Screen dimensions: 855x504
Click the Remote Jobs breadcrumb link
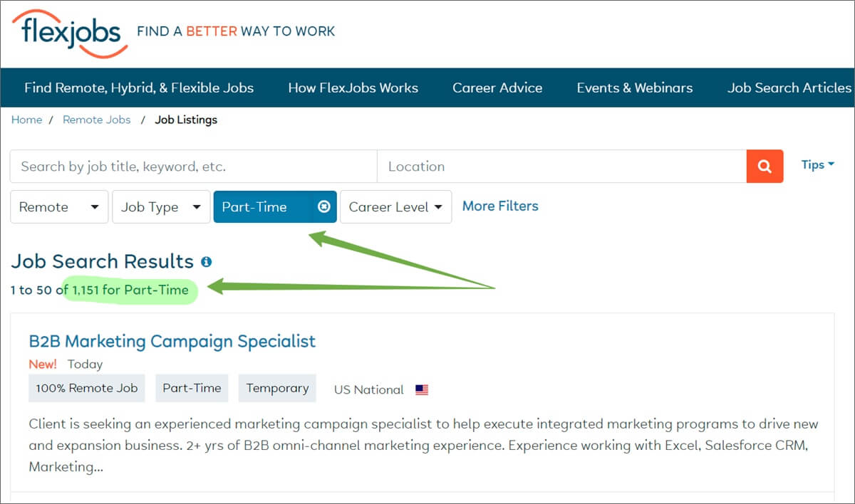click(97, 120)
